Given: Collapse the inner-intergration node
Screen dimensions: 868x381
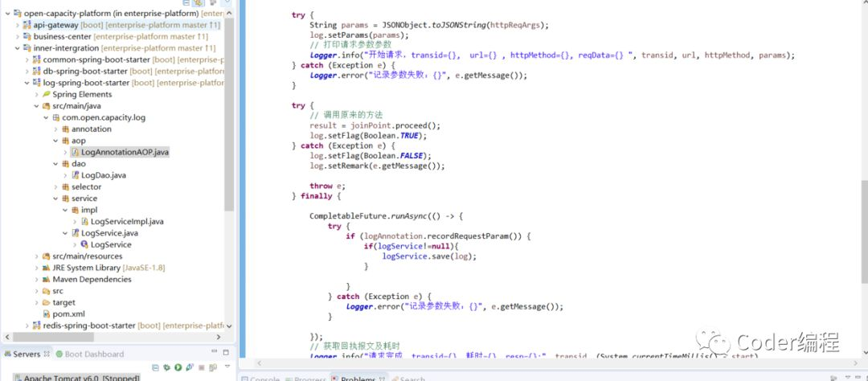Looking at the screenshot, I should 17,48.
